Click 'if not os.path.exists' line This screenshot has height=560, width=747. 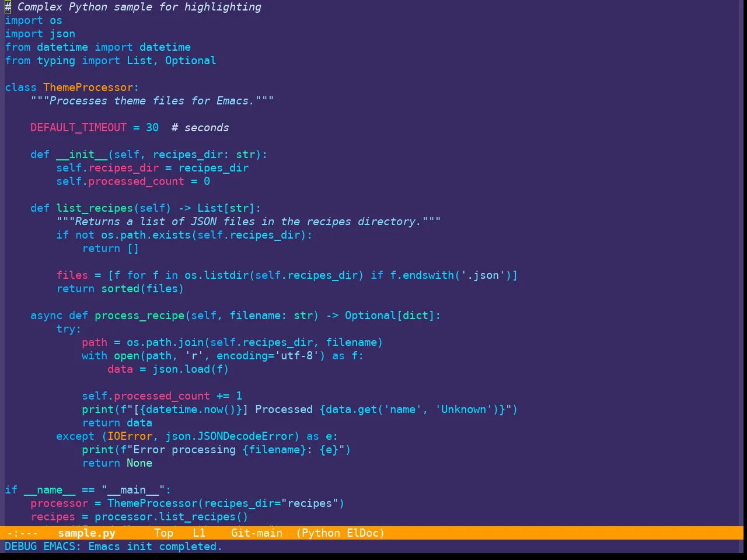184,235
